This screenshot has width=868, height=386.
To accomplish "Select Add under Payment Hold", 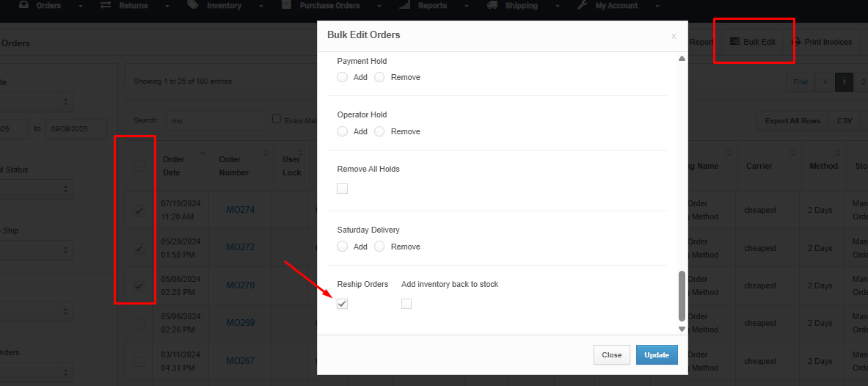I will click(x=342, y=77).
